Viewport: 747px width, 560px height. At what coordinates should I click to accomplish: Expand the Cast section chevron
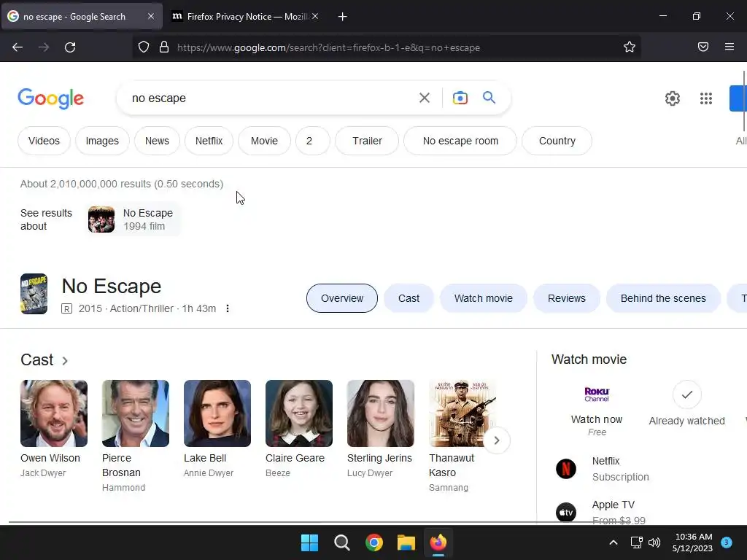pyautogui.click(x=65, y=360)
